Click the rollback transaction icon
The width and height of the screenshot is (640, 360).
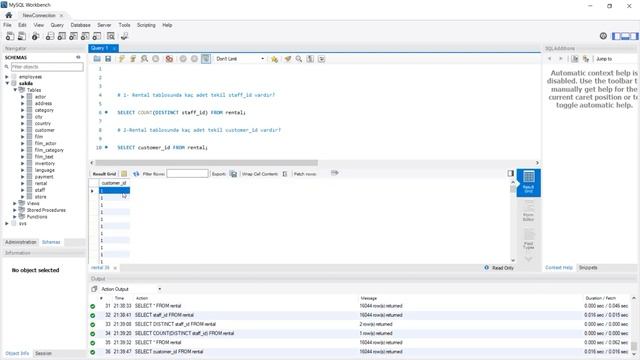click(194, 59)
